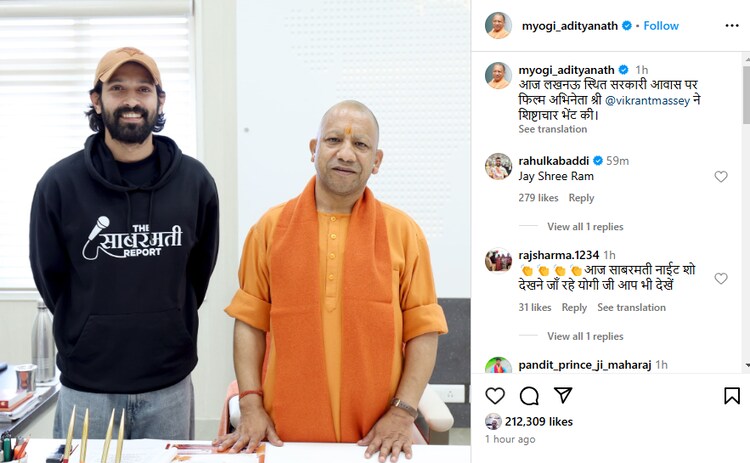Reply to rahulkabaddi's comment

point(581,198)
